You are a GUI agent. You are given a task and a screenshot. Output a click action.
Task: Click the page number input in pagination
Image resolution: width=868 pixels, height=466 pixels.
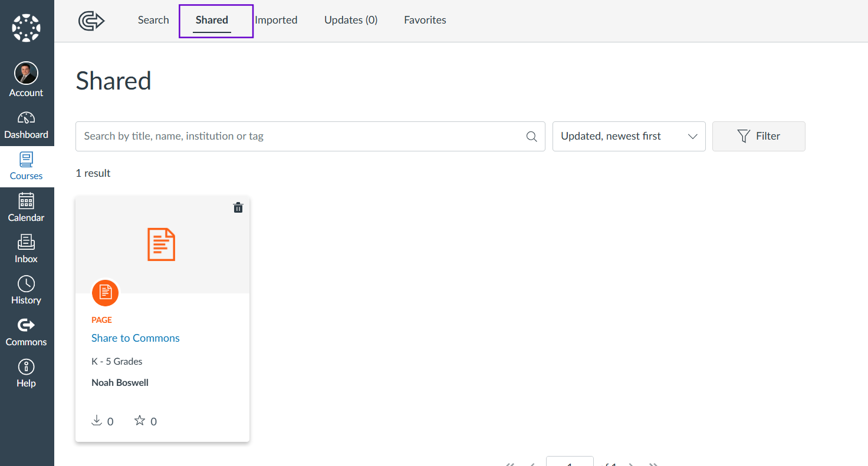570,461
